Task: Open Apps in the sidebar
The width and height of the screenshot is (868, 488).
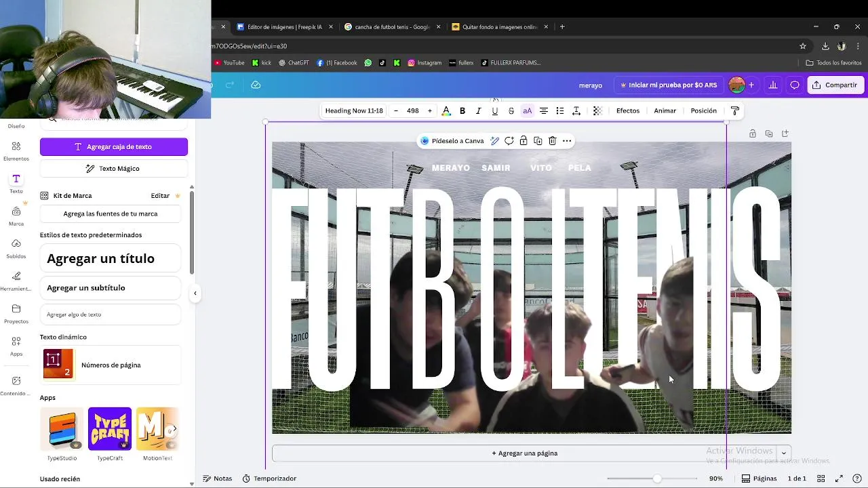Action: tap(16, 346)
